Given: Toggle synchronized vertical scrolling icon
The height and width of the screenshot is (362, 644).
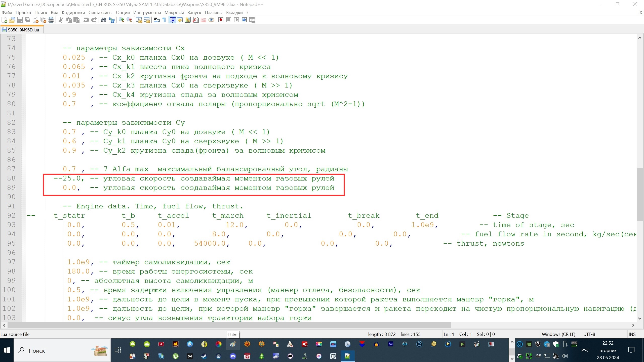Looking at the screenshot, I should (139, 20).
